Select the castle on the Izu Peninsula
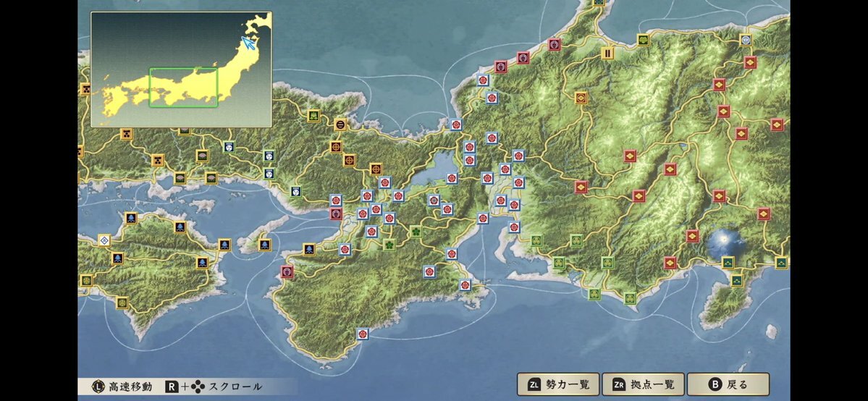The height and width of the screenshot is (401, 868). click(x=736, y=280)
